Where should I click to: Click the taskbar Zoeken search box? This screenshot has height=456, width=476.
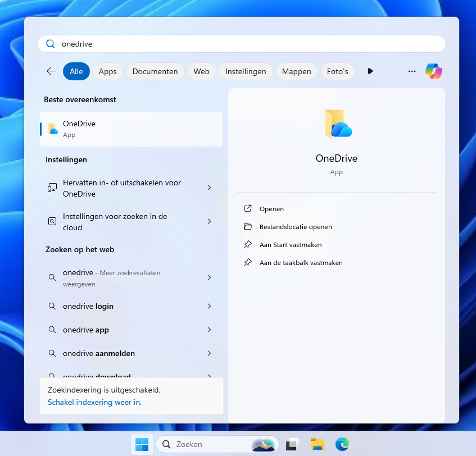(x=217, y=444)
